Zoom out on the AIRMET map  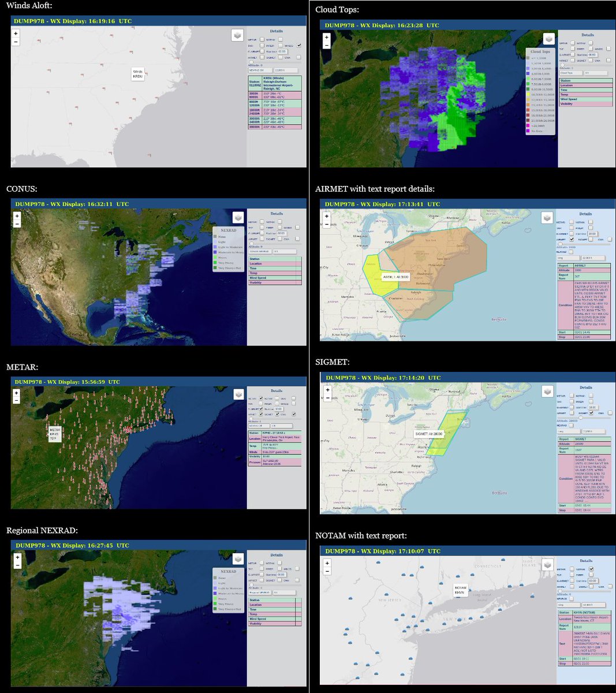pyautogui.click(x=327, y=223)
